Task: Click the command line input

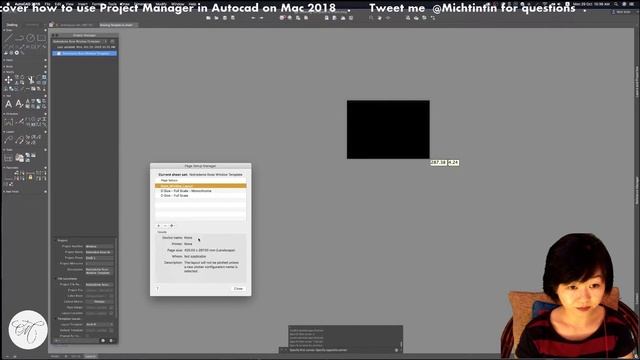Action: click(x=341, y=350)
